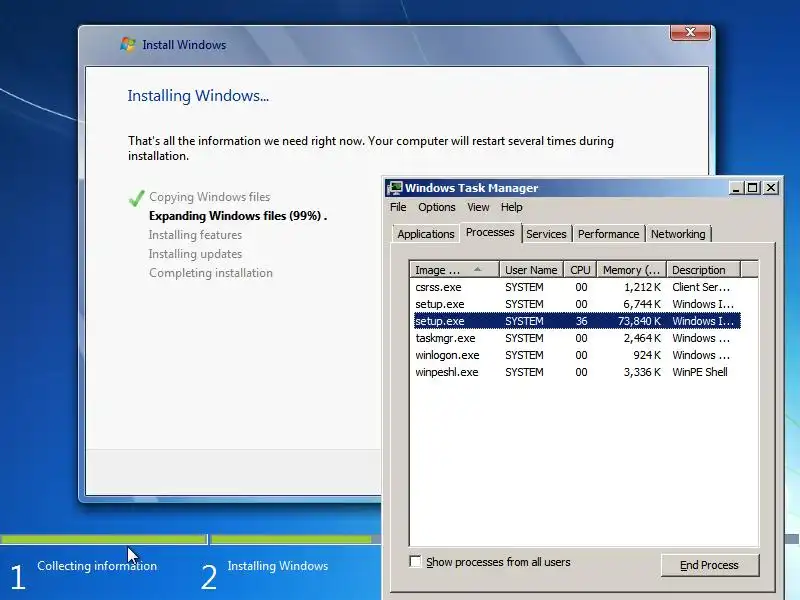The image size is (800, 600).
Task: Click the WinPE Shell description cell
Action: point(699,372)
